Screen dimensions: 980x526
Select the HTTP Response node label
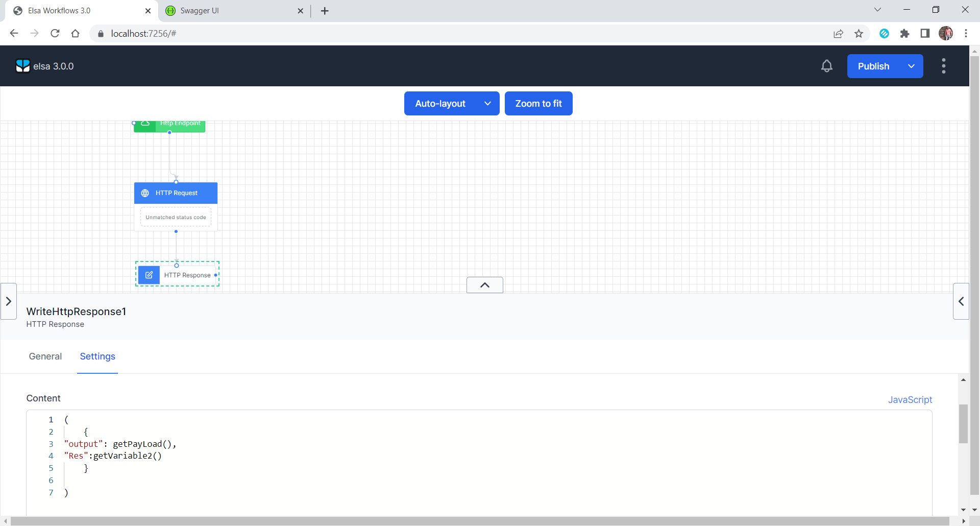pos(187,275)
